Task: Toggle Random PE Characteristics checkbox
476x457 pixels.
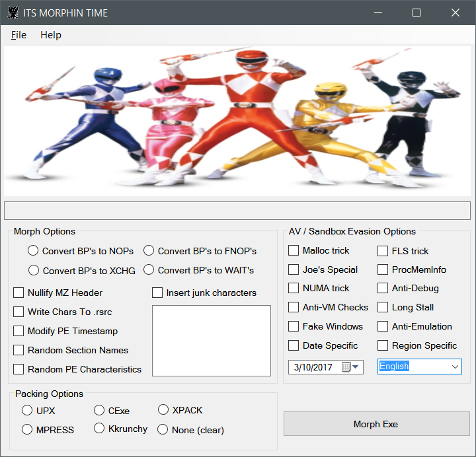Action: click(x=19, y=369)
